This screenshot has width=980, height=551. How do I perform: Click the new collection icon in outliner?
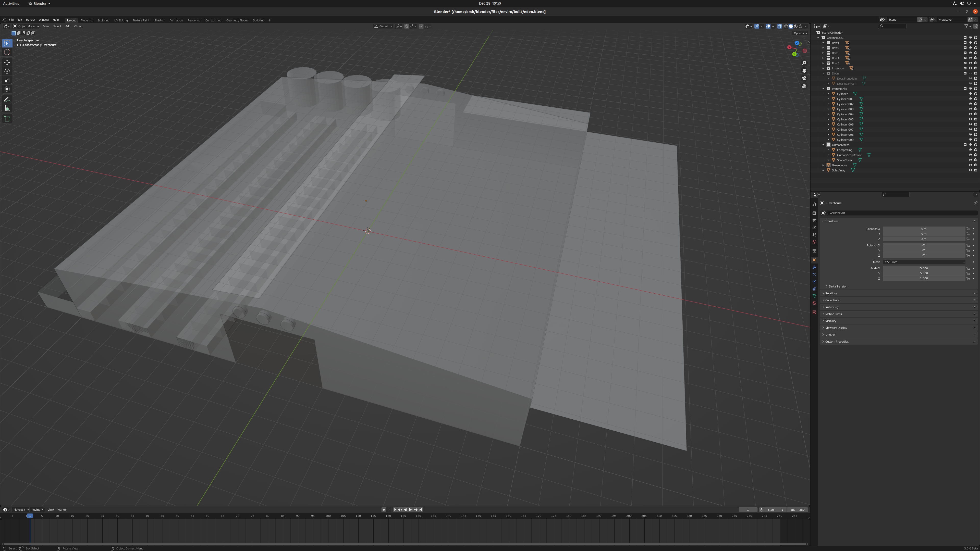pos(975,26)
